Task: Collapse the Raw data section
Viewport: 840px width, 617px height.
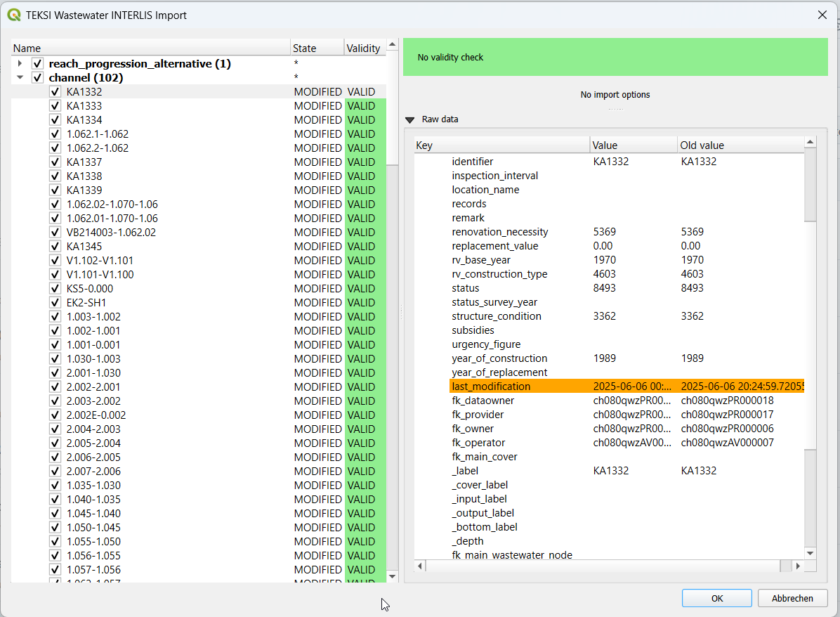Action: [x=410, y=119]
